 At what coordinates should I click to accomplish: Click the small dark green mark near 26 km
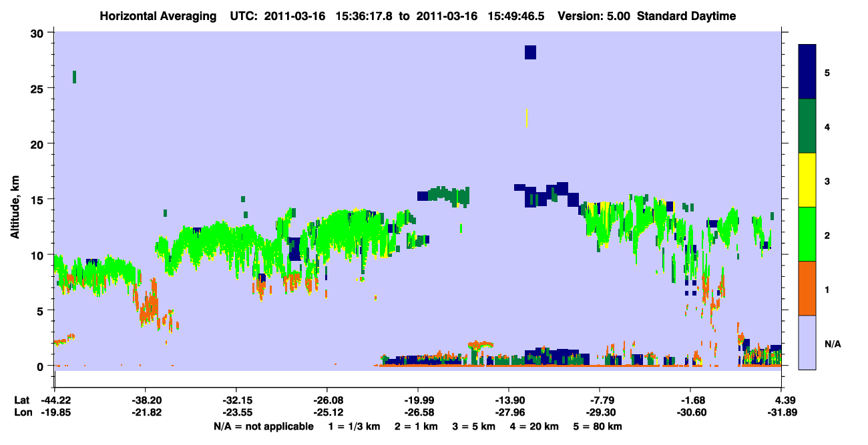[74, 77]
